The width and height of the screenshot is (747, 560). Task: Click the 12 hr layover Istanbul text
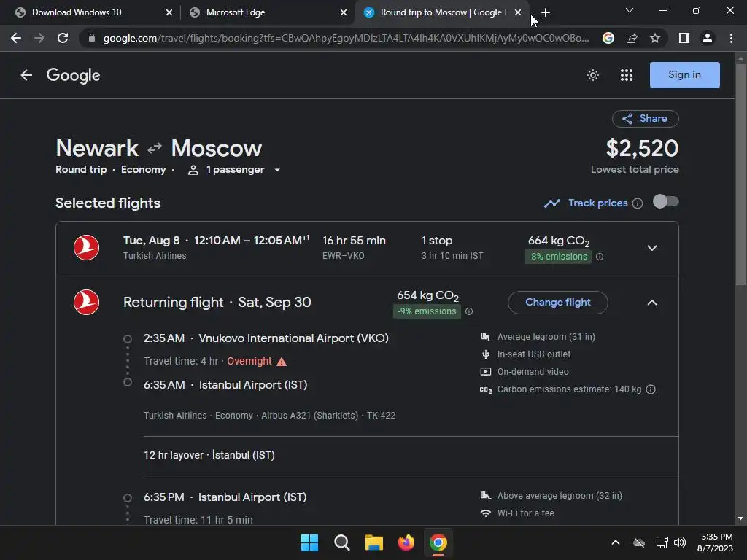tap(209, 455)
